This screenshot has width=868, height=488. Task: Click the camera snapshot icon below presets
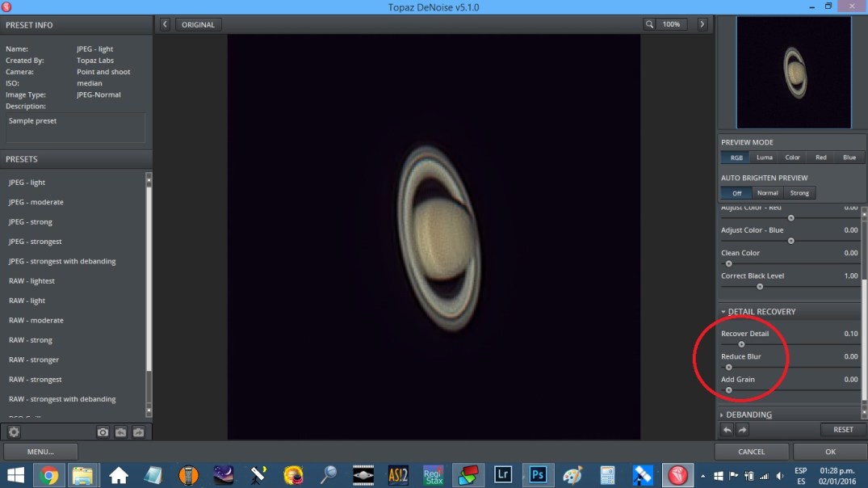click(103, 432)
